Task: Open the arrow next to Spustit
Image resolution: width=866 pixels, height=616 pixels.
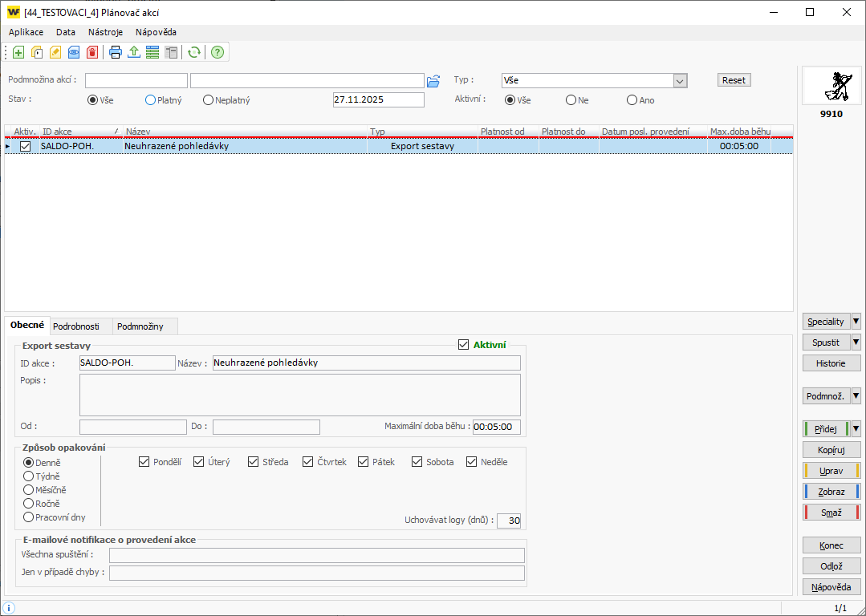Action: [x=856, y=342]
